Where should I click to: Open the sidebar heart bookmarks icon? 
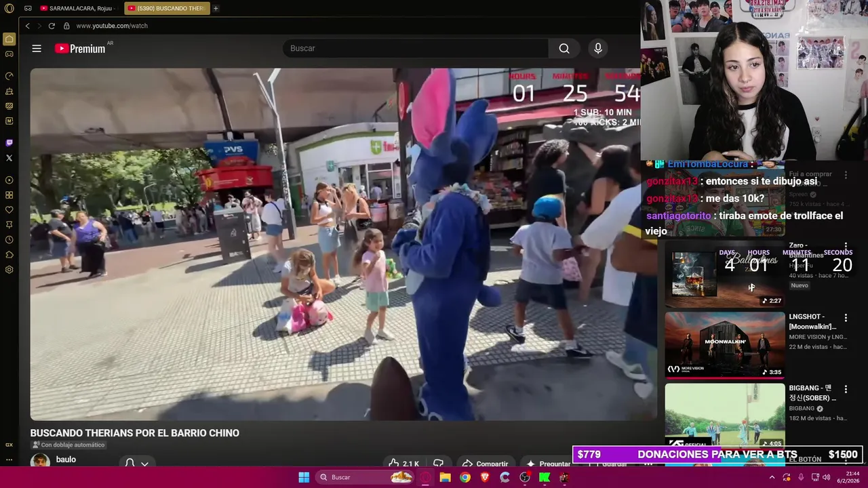pyautogui.click(x=9, y=210)
